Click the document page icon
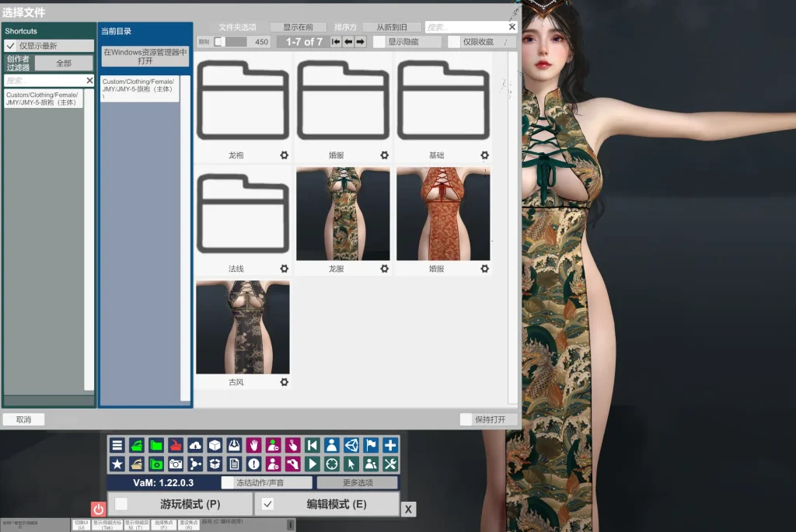The width and height of the screenshot is (796, 532). pyautogui.click(x=234, y=464)
